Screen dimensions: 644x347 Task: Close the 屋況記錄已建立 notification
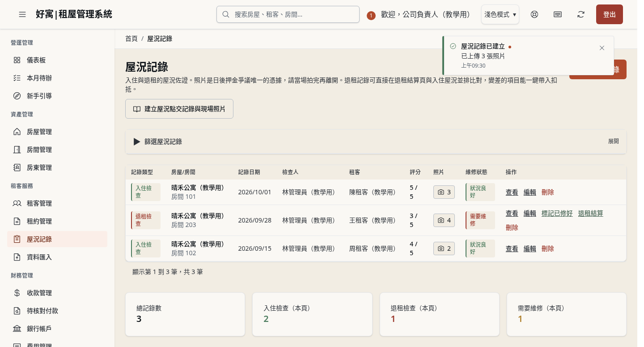pyautogui.click(x=602, y=48)
